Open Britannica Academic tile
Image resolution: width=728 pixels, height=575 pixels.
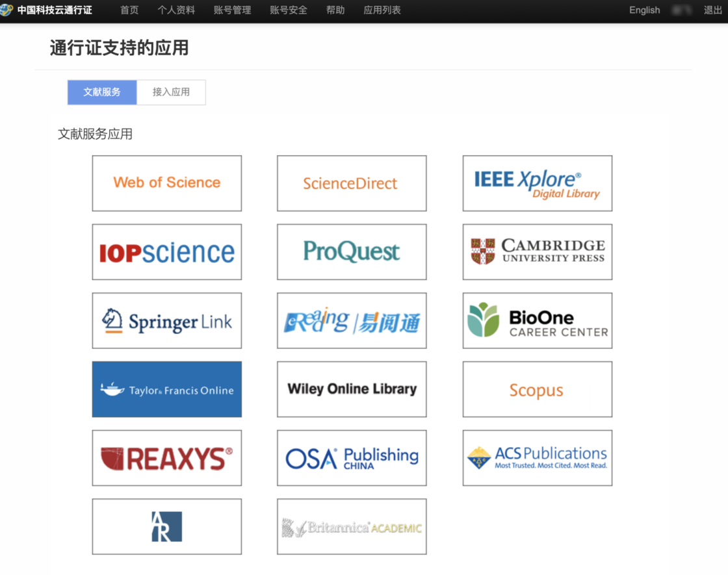352,527
